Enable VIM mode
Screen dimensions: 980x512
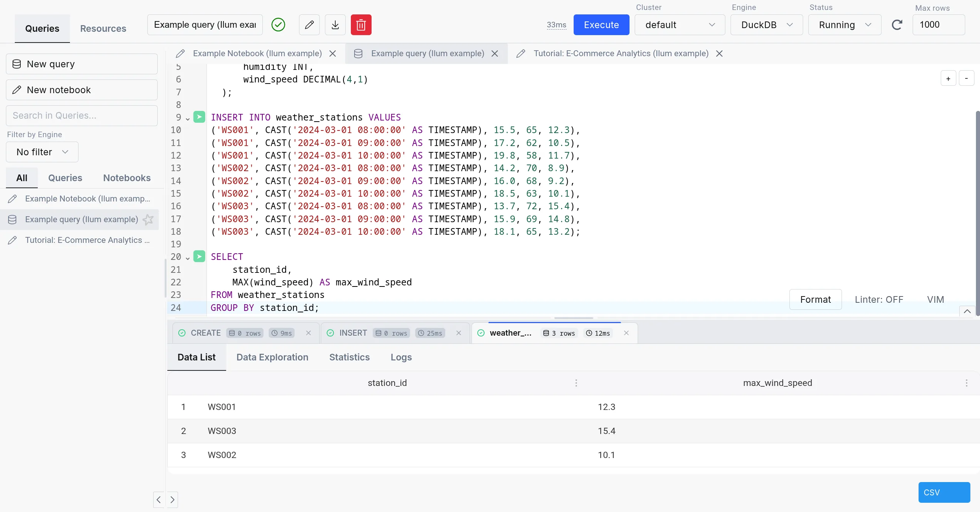[936, 299]
